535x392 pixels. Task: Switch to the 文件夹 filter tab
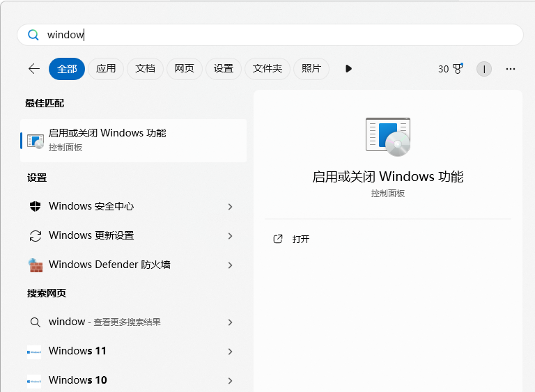pyautogui.click(x=267, y=69)
